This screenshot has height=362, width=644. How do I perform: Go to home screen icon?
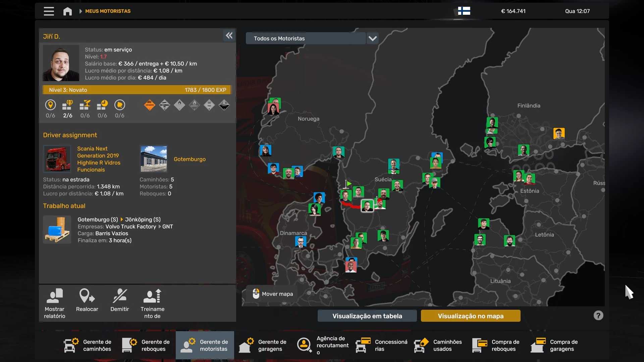tap(67, 11)
